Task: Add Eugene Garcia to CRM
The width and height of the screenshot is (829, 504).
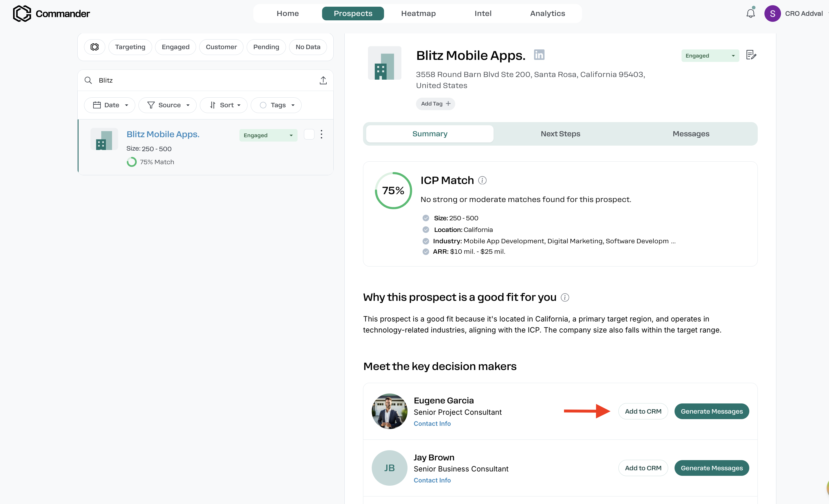Action: click(643, 411)
